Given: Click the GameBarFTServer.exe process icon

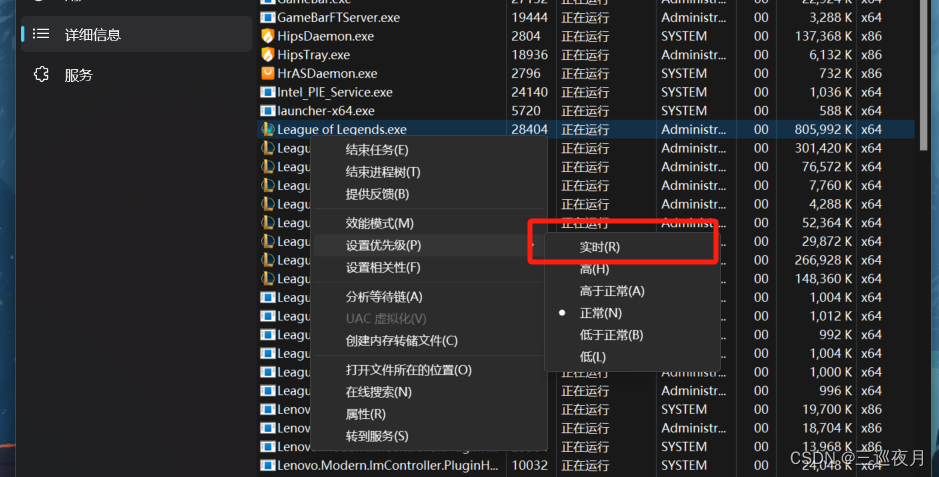Looking at the screenshot, I should [268, 17].
